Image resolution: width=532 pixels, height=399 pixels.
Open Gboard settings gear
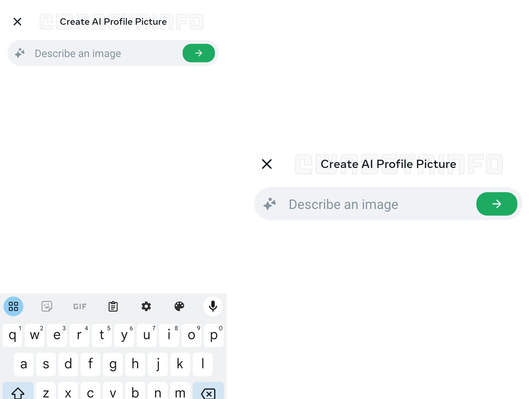146,306
